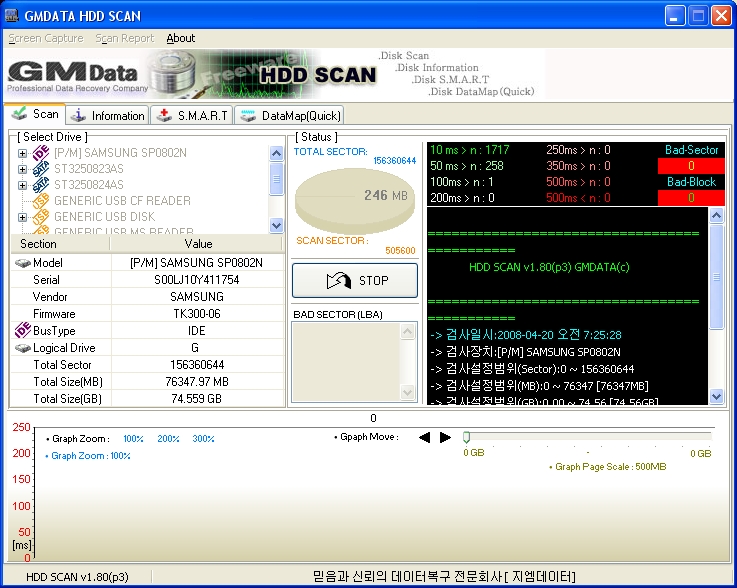Click the Scan tab checkmark icon
Image resolution: width=737 pixels, height=588 pixels.
19,113
